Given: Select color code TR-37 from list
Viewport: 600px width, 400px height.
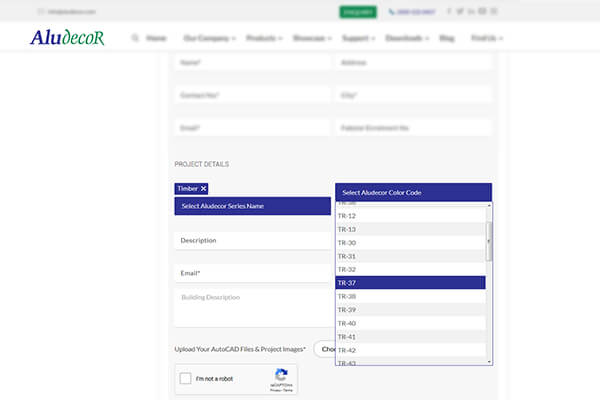Looking at the screenshot, I should pos(410,283).
